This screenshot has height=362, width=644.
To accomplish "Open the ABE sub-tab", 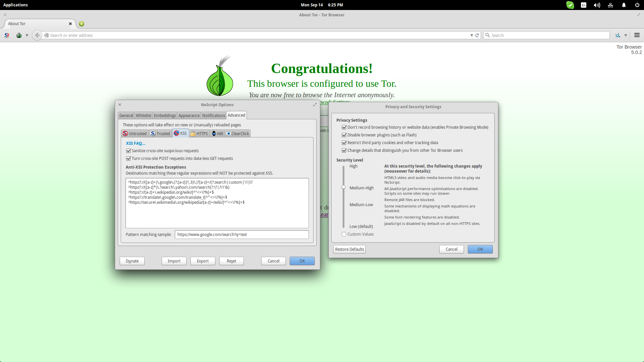I will point(218,133).
